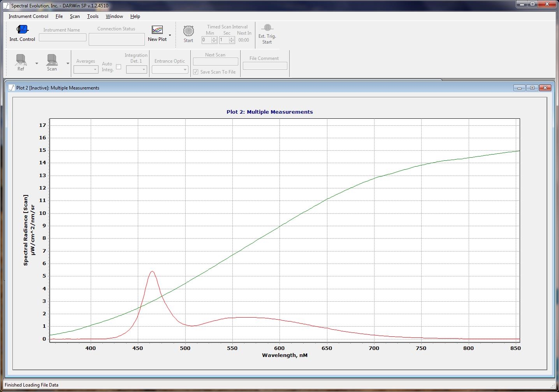Click the New Plot chart icon
The height and width of the screenshot is (392, 559).
point(157,30)
